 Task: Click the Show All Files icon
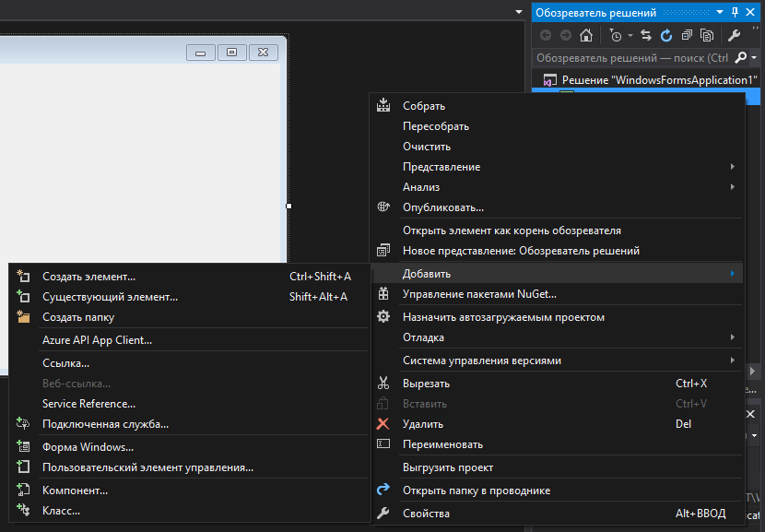706,35
